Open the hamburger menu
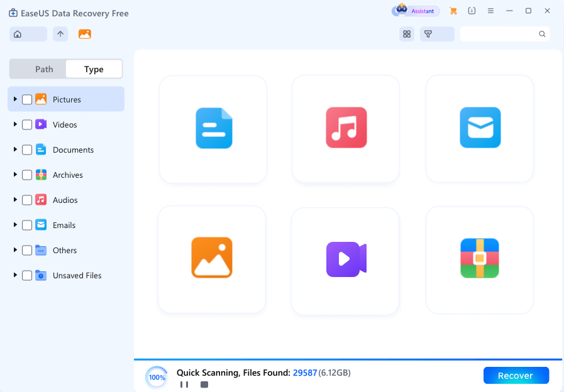This screenshot has width=564, height=392. coord(490,11)
